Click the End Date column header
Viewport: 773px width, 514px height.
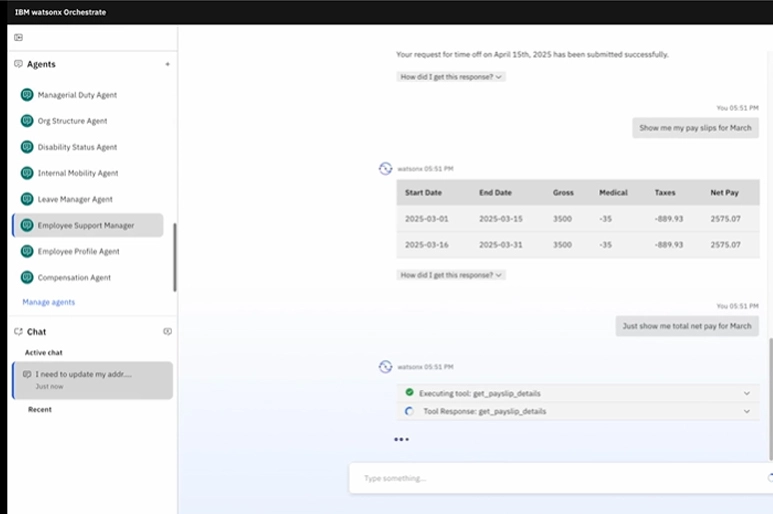point(495,193)
